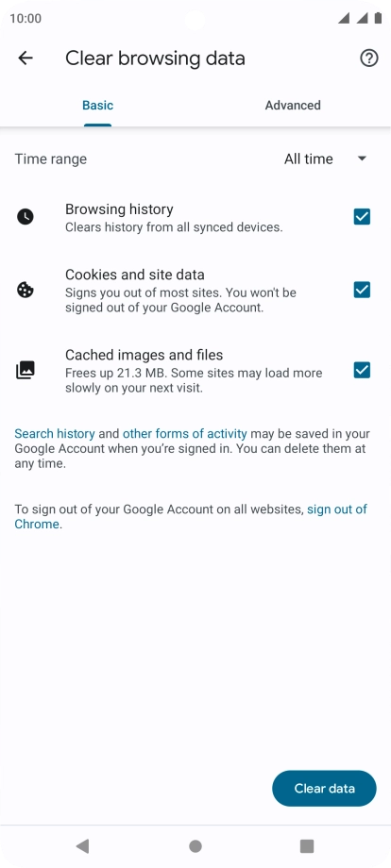Open other forms of activity link
The width and height of the screenshot is (391, 868).
[x=185, y=434]
